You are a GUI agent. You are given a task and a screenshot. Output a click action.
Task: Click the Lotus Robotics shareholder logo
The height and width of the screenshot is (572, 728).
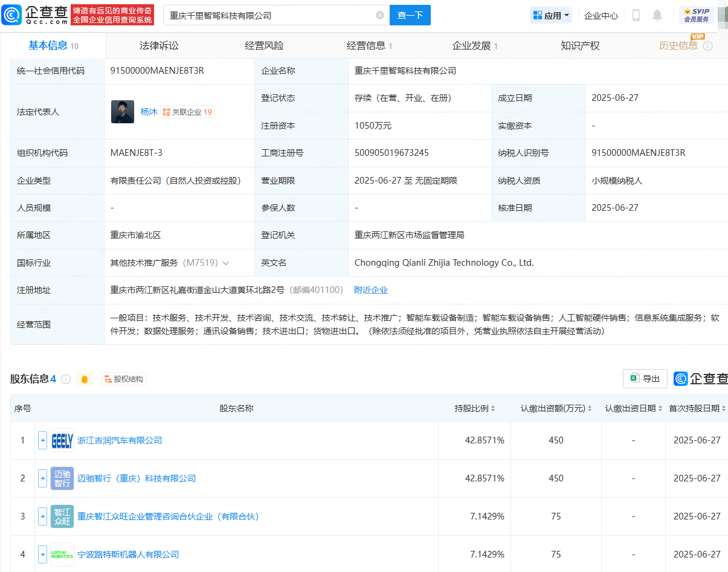click(62, 554)
